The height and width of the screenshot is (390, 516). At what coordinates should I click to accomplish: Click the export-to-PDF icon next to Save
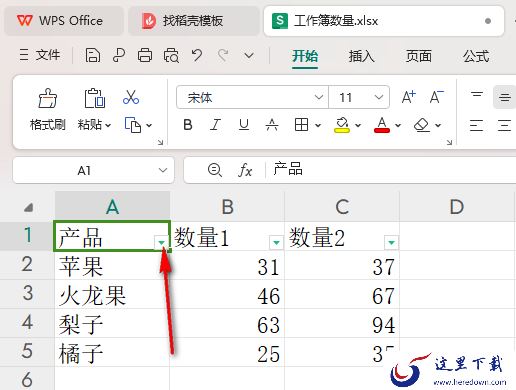119,55
